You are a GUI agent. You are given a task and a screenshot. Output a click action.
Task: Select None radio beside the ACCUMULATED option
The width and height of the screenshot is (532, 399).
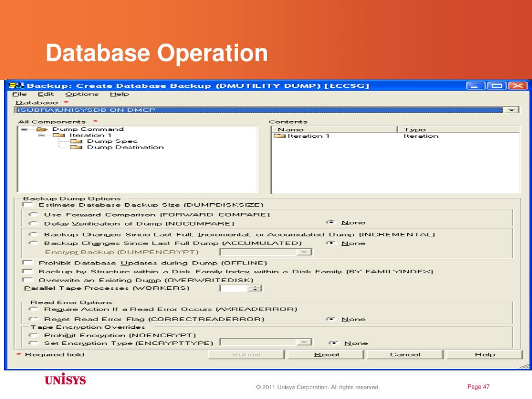331,243
